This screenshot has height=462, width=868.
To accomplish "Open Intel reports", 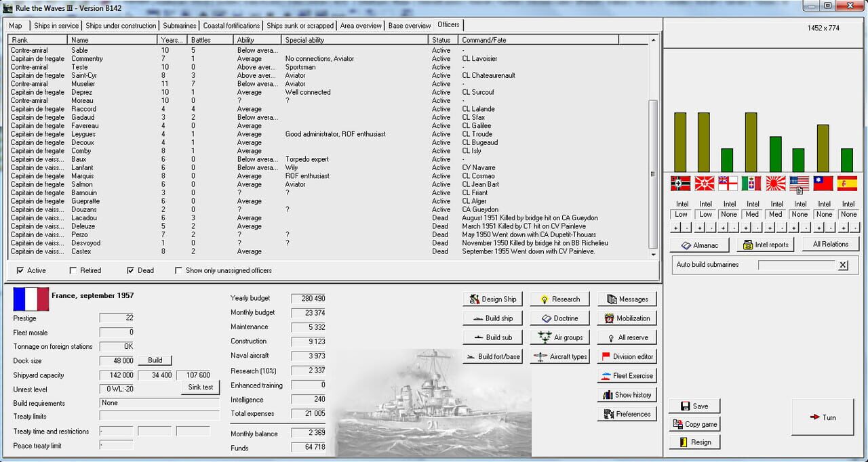I will click(x=765, y=245).
